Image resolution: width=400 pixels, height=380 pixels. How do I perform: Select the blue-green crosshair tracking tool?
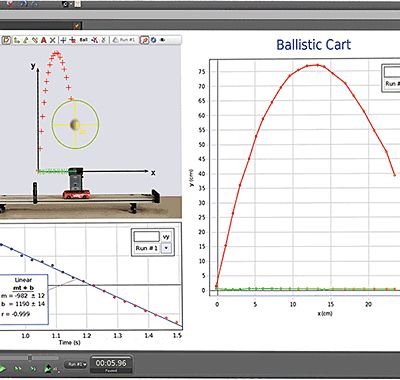63,40
